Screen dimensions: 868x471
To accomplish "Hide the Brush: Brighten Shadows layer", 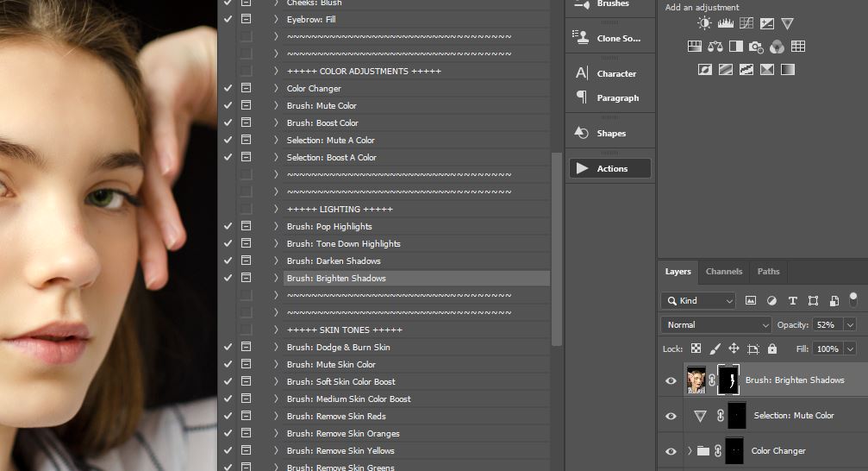I will point(671,380).
